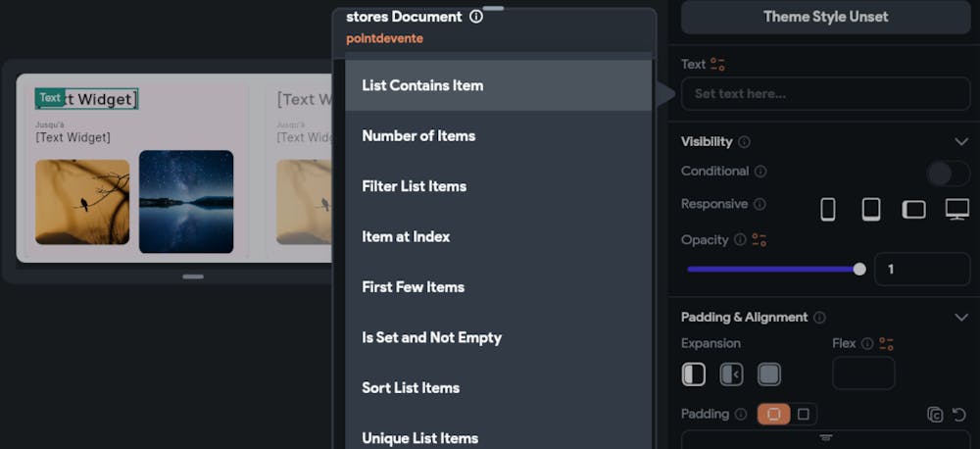Image resolution: width=980 pixels, height=449 pixels.
Task: Collapse the Visibility section
Action: tap(960, 142)
